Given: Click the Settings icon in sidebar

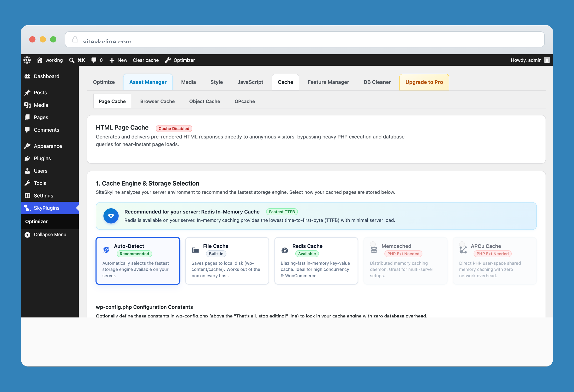Looking at the screenshot, I should point(27,196).
